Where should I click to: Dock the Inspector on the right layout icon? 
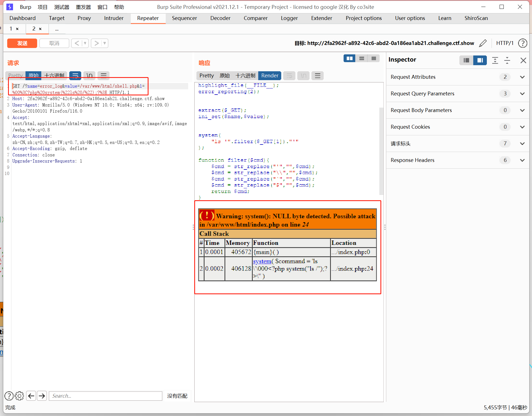(480, 60)
